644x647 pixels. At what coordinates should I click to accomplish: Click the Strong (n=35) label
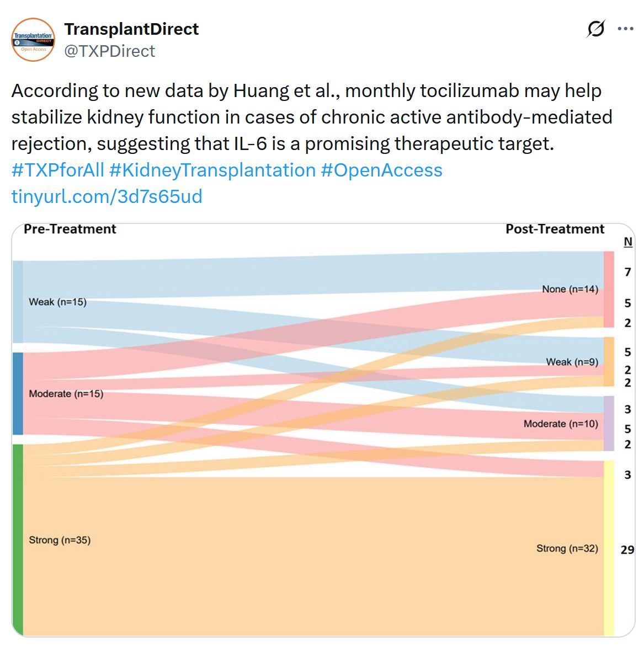point(60,541)
